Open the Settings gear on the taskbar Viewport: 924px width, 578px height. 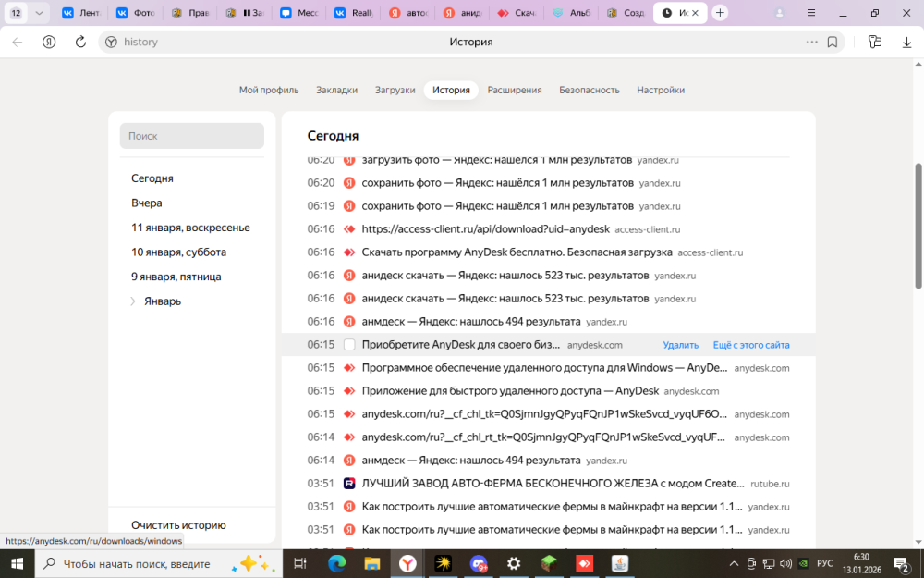pyautogui.click(x=513, y=564)
